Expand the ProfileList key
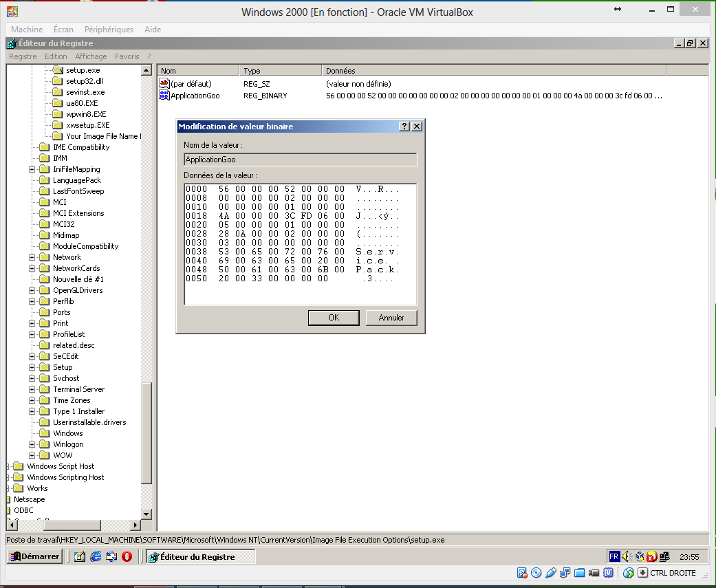 (32, 335)
